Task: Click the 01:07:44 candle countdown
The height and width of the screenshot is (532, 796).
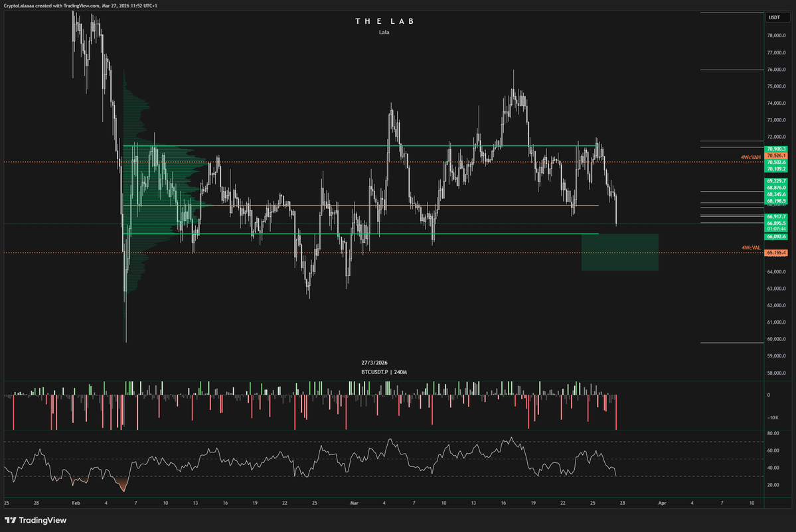Action: (776, 230)
